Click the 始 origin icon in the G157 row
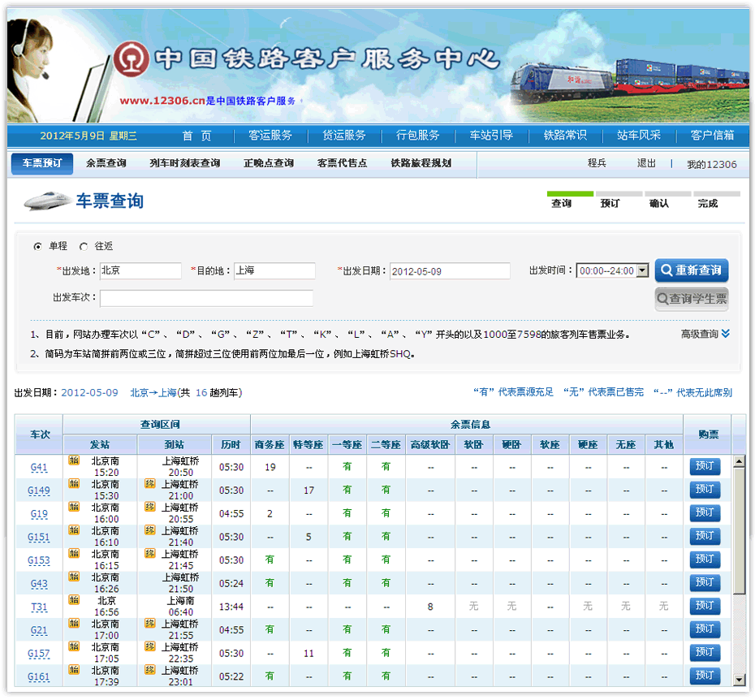755x700 pixels. [74, 646]
